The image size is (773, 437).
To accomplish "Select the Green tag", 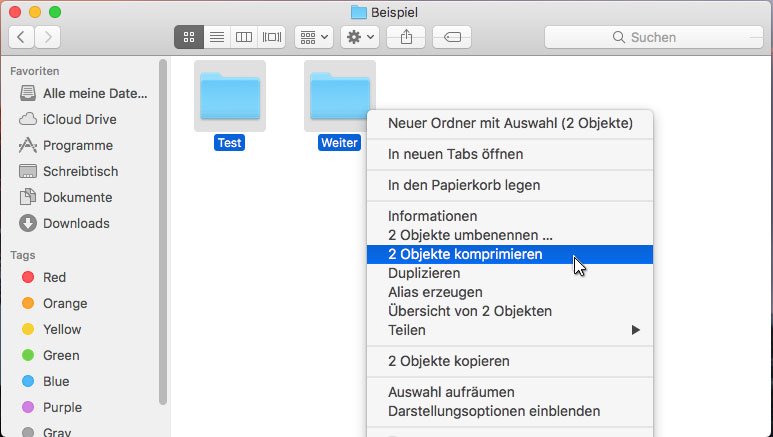I will [x=50, y=355].
